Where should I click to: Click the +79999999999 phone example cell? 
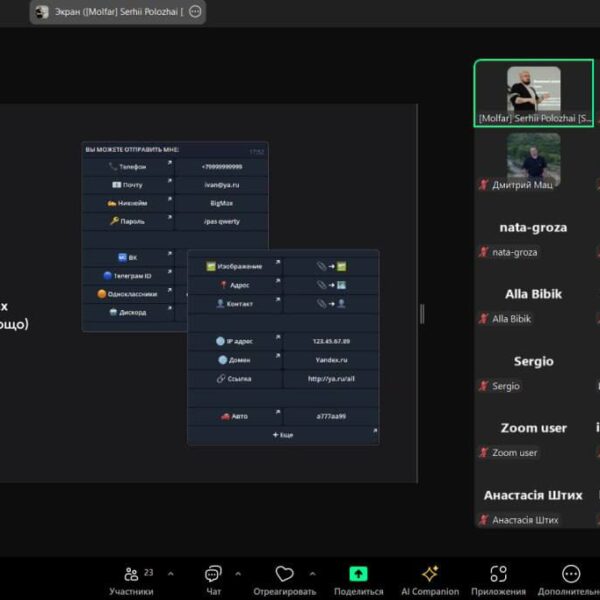(222, 167)
